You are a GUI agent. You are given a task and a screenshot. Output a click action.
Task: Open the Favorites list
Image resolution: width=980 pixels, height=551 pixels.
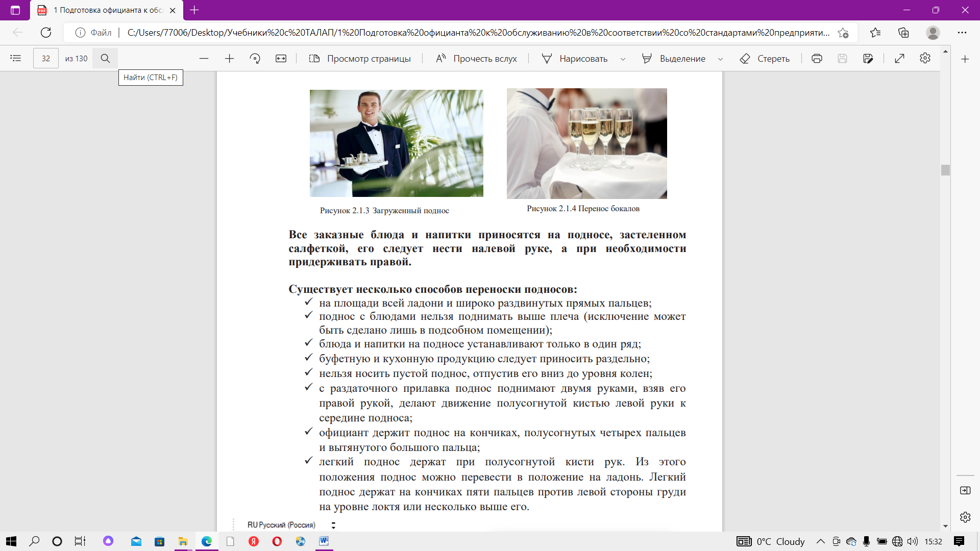coord(875,33)
